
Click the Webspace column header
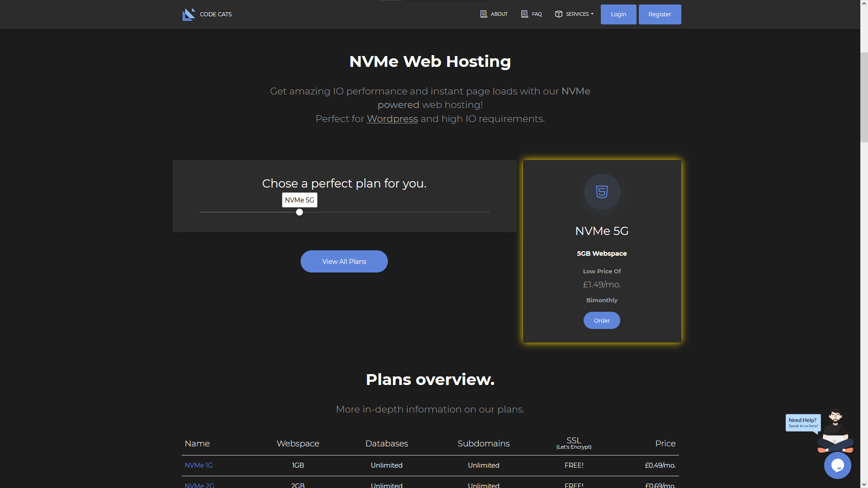point(298,444)
